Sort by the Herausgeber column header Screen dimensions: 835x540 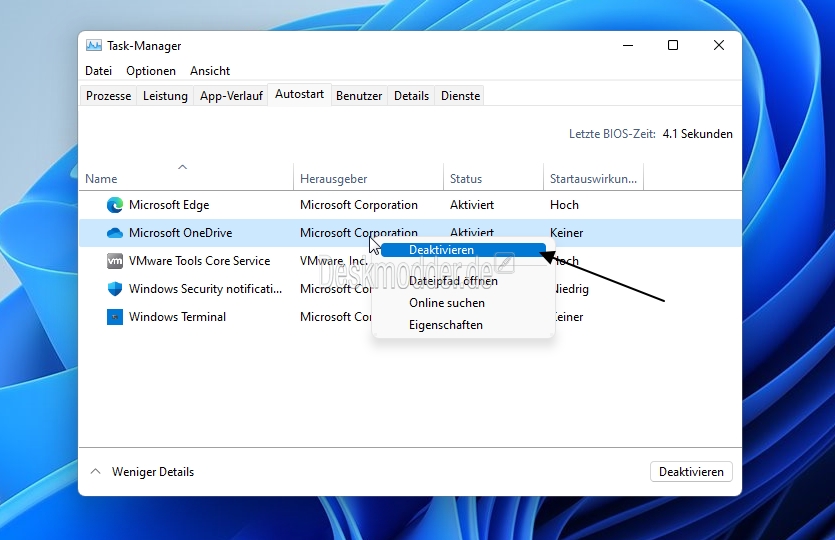coord(368,179)
